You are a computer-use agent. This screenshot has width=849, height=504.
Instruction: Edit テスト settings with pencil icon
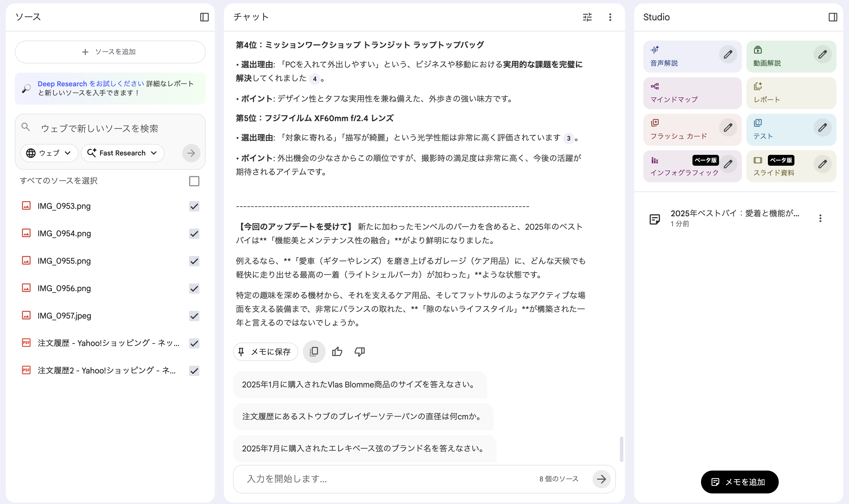(x=822, y=128)
